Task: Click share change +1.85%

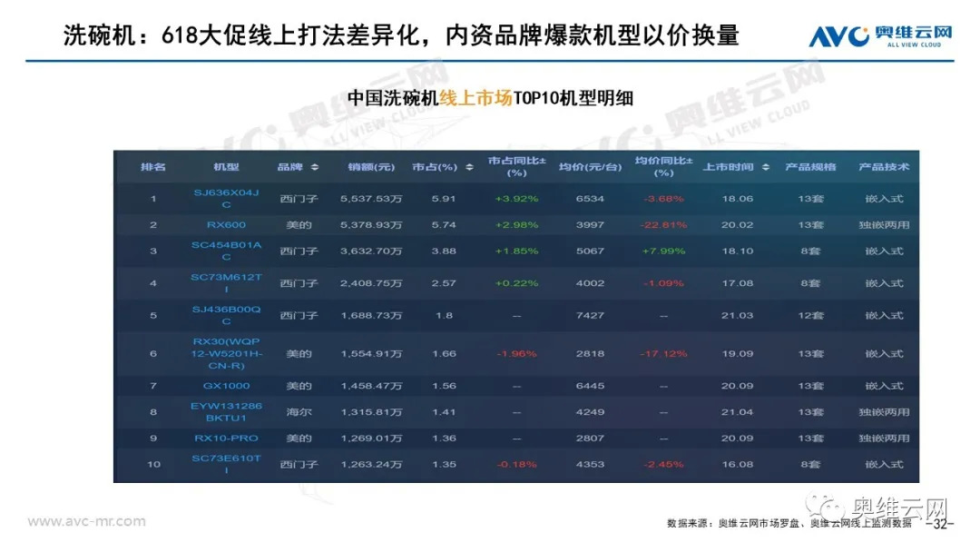Action: (x=517, y=251)
